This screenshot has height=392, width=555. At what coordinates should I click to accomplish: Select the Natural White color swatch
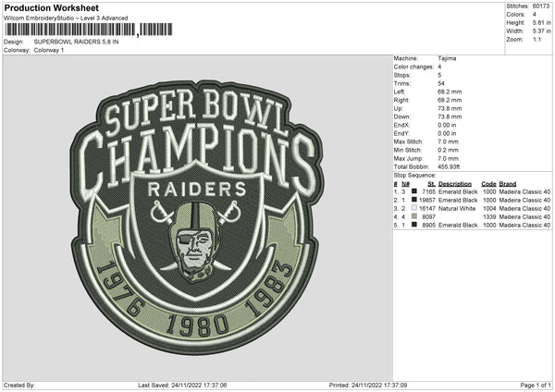point(414,208)
